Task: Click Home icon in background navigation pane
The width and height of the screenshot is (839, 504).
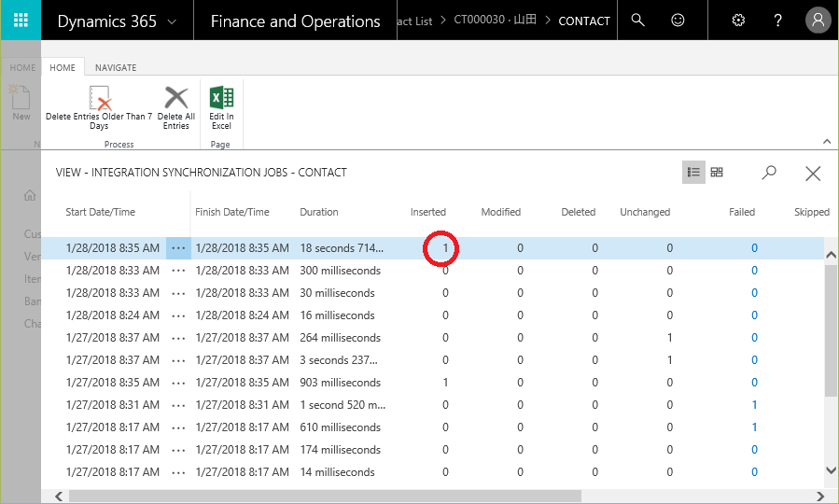Action: pyautogui.click(x=30, y=195)
